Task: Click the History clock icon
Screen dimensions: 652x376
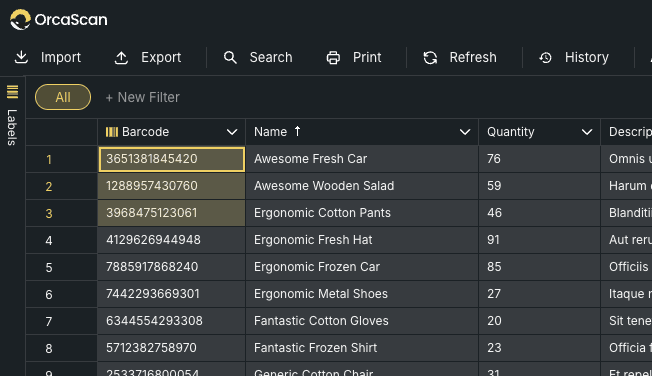Action: [546, 57]
